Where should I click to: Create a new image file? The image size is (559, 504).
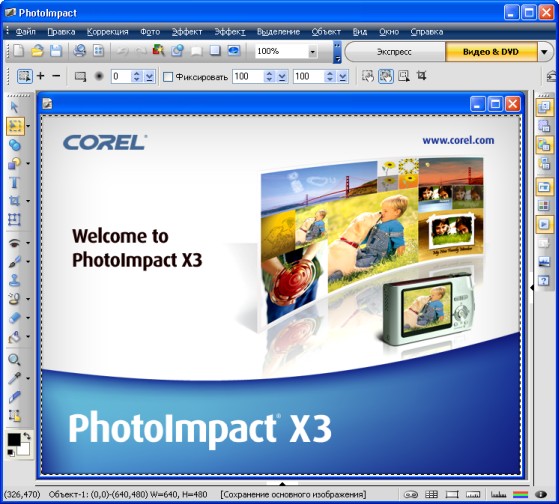[19, 51]
